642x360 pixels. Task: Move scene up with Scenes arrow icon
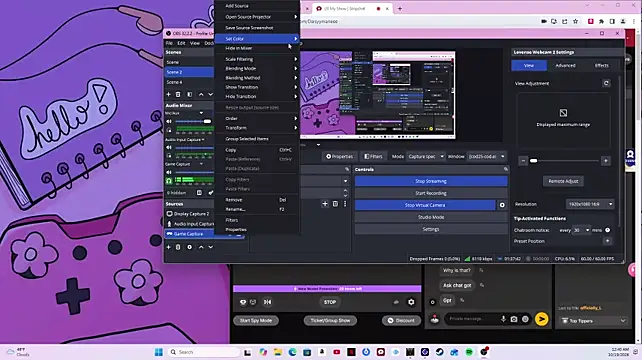pyautogui.click(x=201, y=95)
